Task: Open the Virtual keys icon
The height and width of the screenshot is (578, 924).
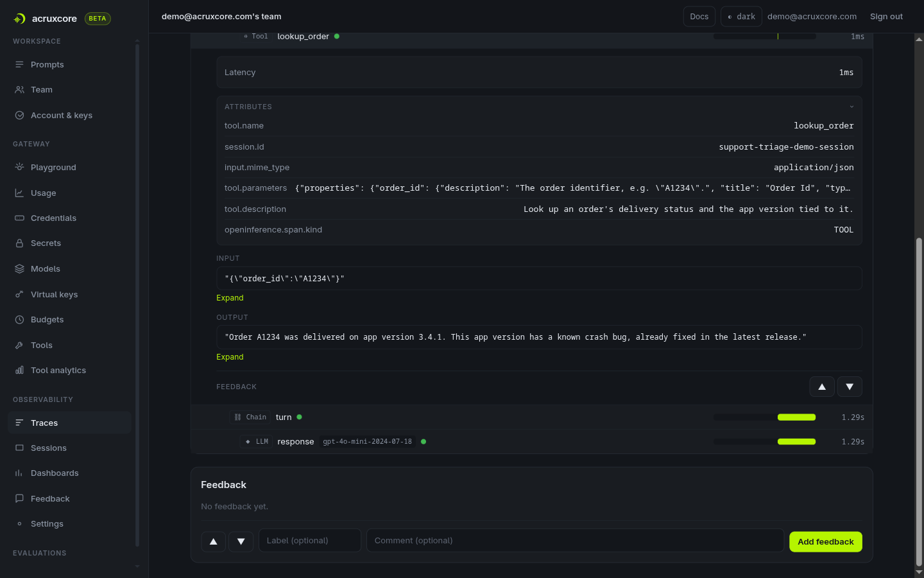Action: (x=19, y=294)
